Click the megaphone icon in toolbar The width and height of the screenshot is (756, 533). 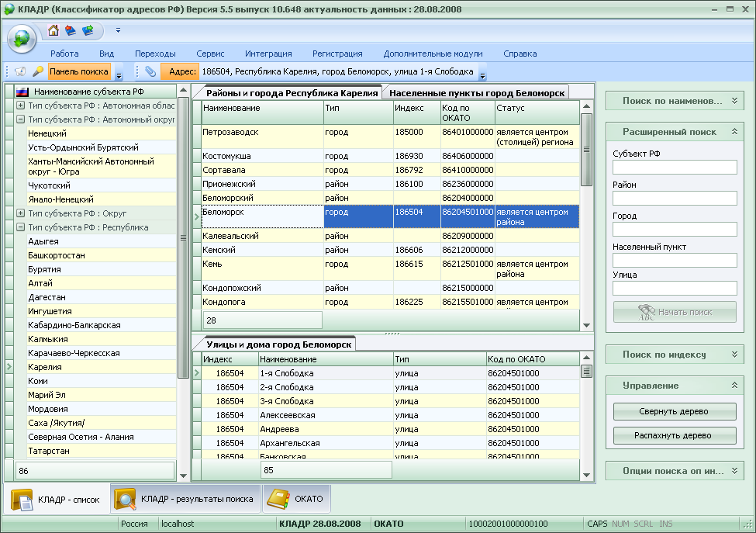20,71
